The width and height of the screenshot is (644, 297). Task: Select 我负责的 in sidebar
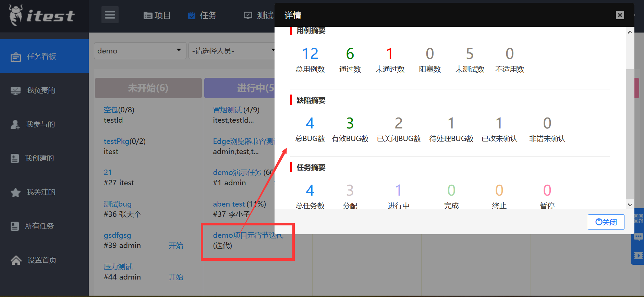[x=44, y=90]
